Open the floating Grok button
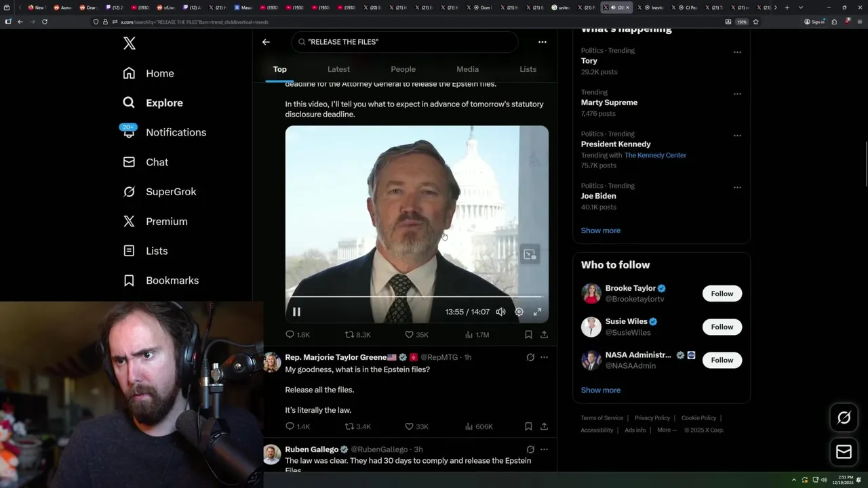 pos(844,418)
